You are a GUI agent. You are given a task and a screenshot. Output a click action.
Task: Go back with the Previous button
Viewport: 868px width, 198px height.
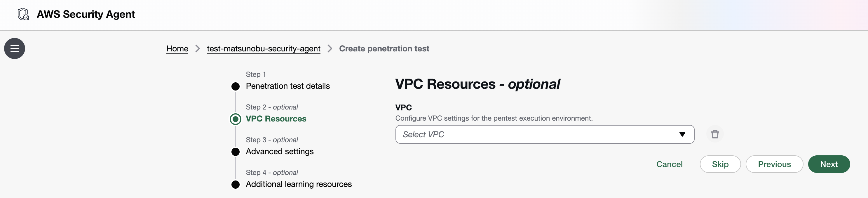pos(774,164)
